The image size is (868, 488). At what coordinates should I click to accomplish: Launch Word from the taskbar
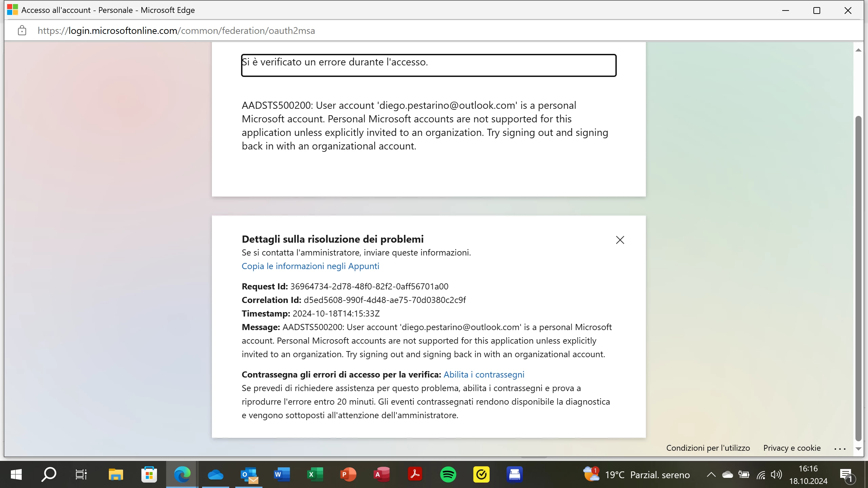[x=282, y=474]
